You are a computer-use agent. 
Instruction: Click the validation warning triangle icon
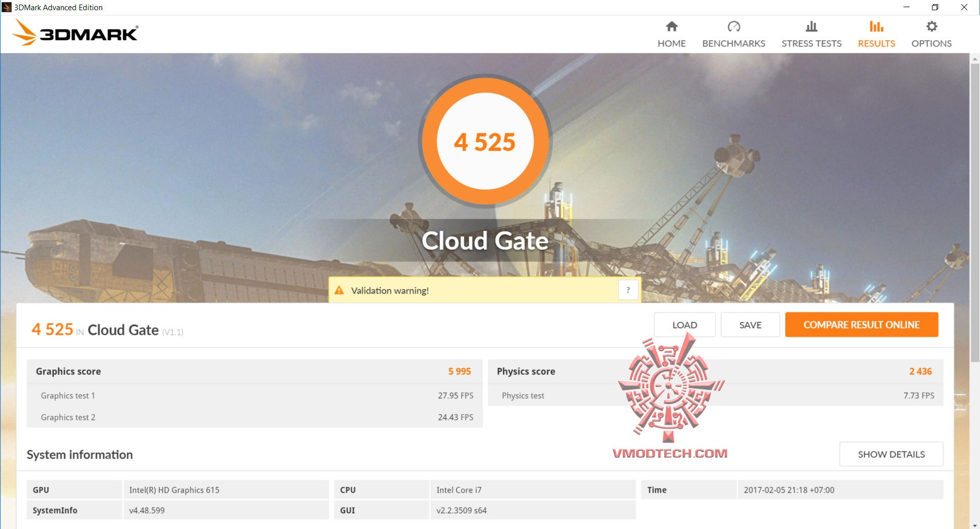tap(339, 291)
